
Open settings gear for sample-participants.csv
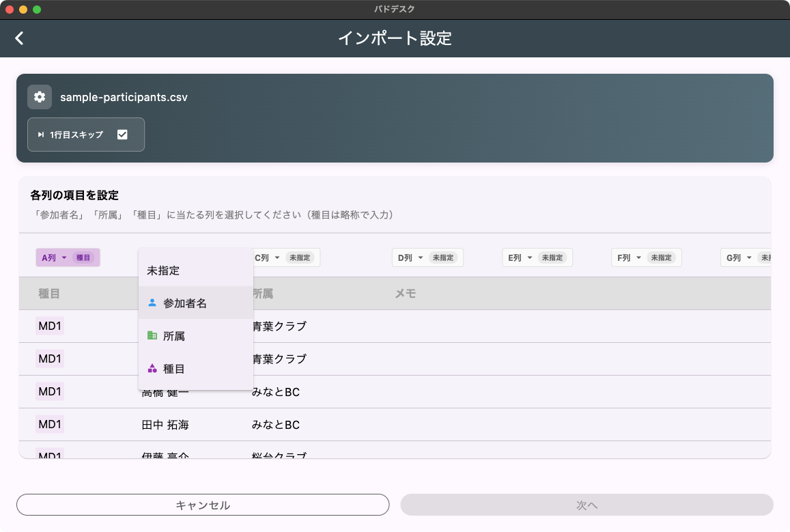click(x=40, y=97)
